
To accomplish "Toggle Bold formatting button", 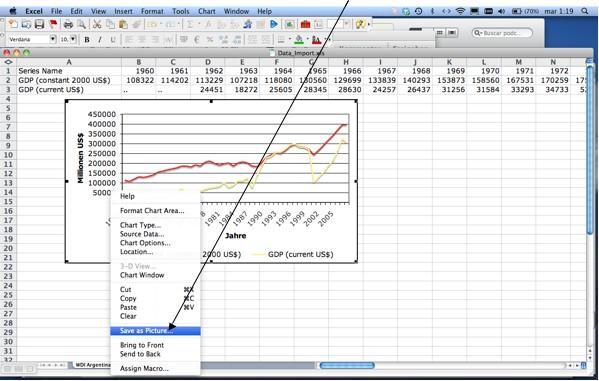I will pos(87,39).
